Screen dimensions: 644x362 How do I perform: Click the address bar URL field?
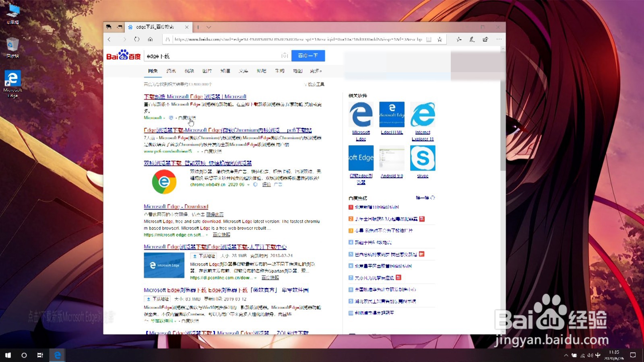point(298,39)
